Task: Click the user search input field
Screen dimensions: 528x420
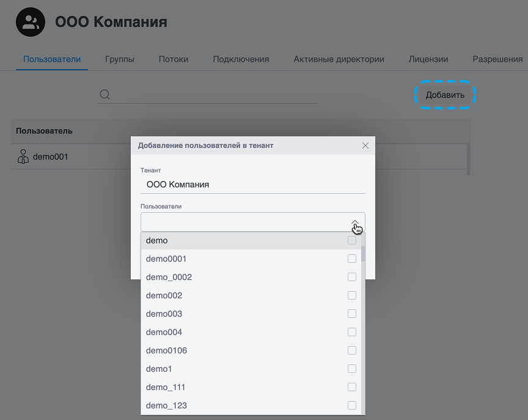Action: 208,95
